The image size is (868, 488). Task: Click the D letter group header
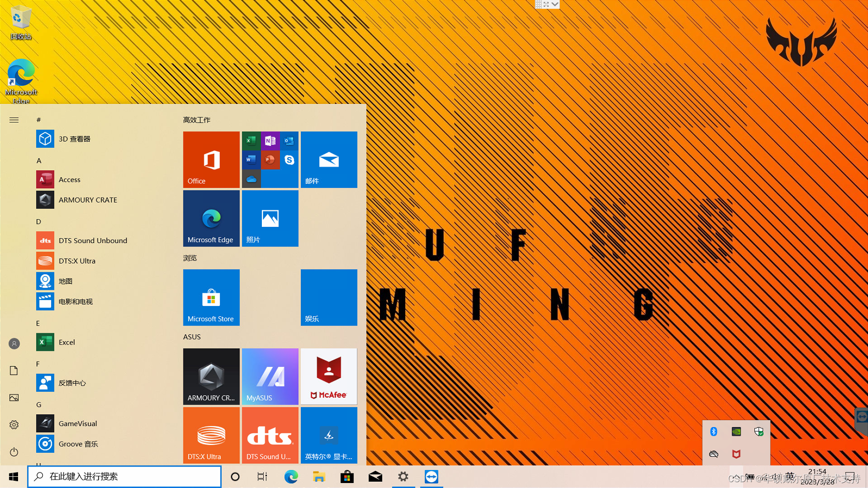pos(39,222)
